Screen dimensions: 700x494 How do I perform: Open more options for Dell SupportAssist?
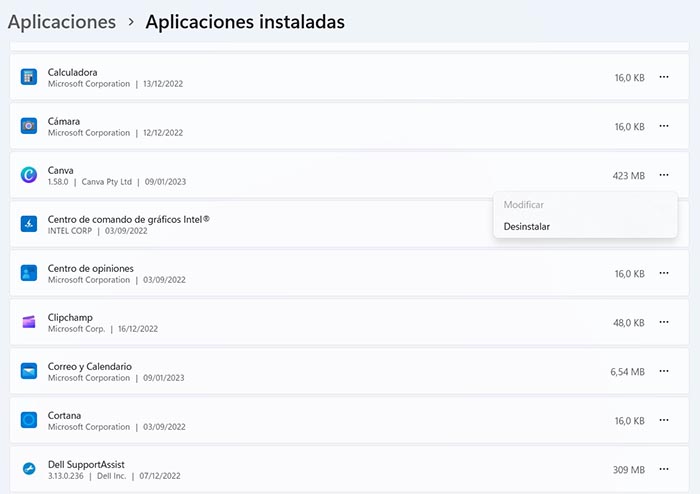(664, 469)
